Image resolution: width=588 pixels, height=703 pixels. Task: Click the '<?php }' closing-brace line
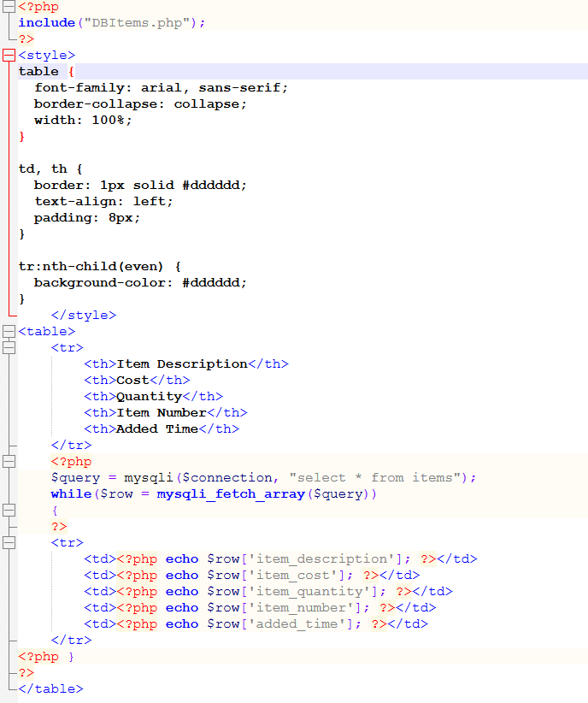coord(46,656)
